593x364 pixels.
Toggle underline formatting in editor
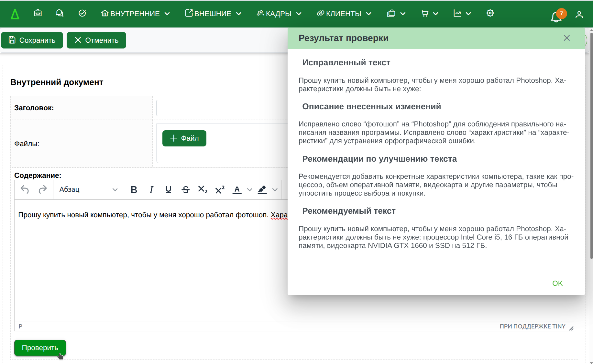pyautogui.click(x=168, y=190)
